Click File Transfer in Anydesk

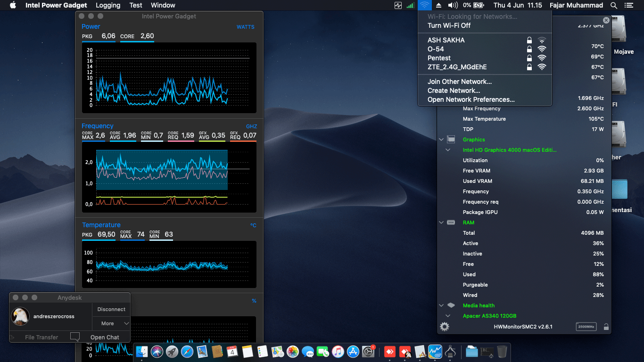coord(41,337)
